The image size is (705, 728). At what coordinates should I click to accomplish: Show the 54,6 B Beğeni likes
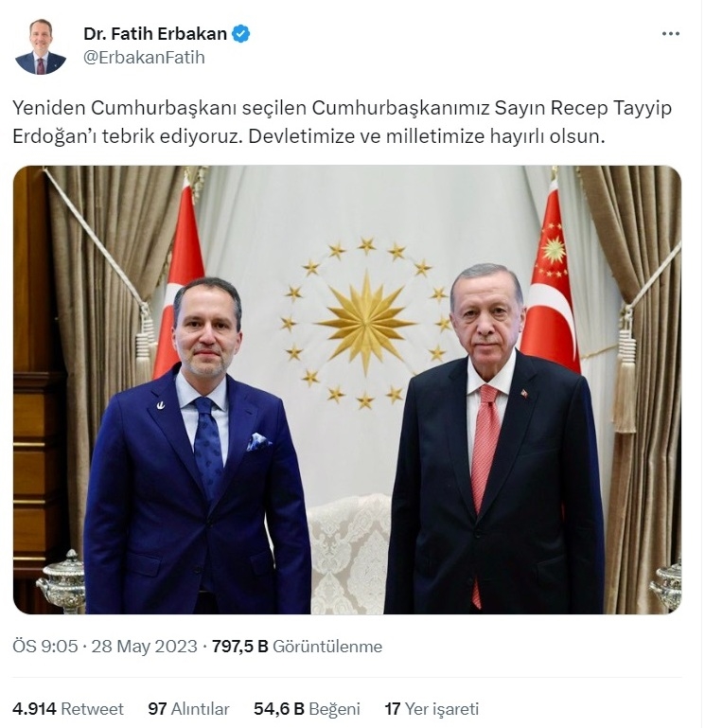coord(307,708)
